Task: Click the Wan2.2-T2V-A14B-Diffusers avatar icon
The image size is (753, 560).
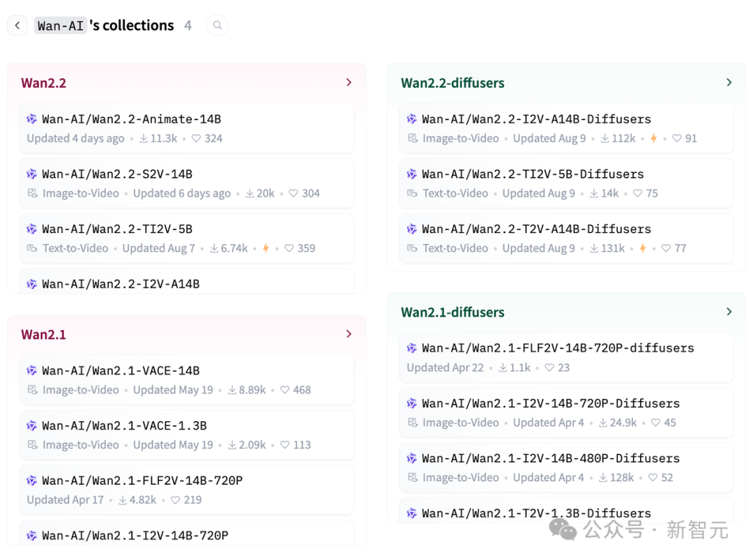Action: coord(411,229)
